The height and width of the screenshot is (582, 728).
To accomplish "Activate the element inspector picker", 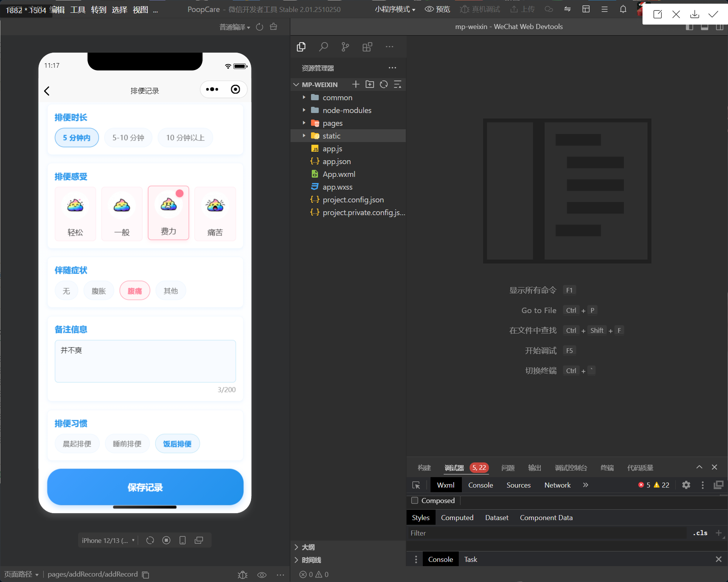I will click(x=416, y=485).
